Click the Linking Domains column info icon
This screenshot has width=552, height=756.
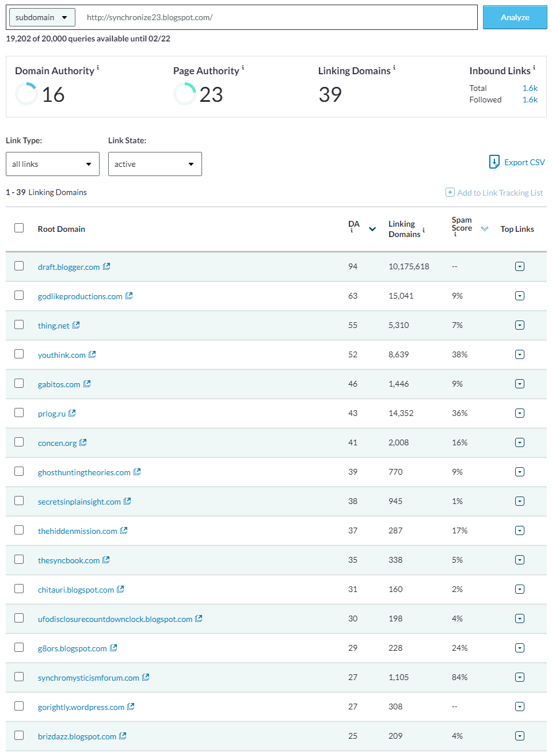point(423,230)
